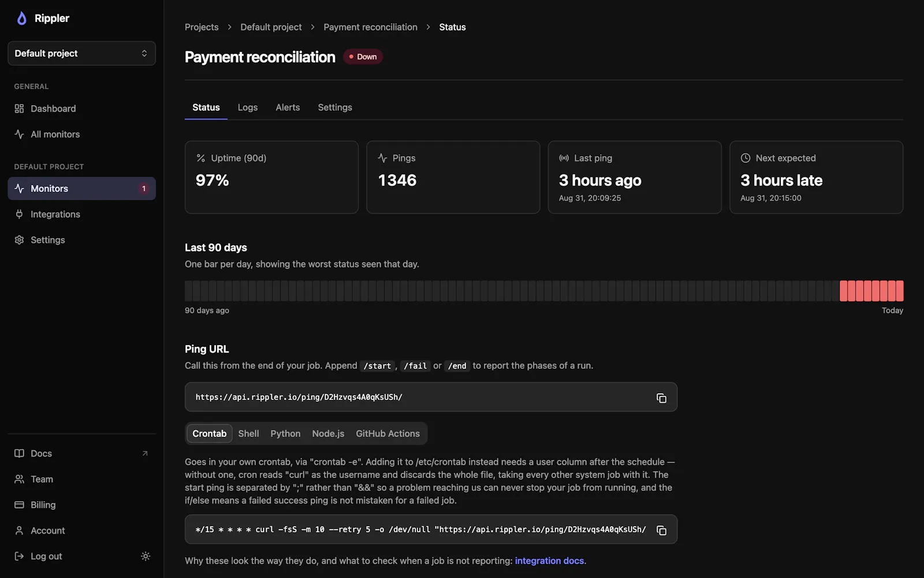Click the Rippler droplet logo icon
The height and width of the screenshot is (578, 924).
21,18
